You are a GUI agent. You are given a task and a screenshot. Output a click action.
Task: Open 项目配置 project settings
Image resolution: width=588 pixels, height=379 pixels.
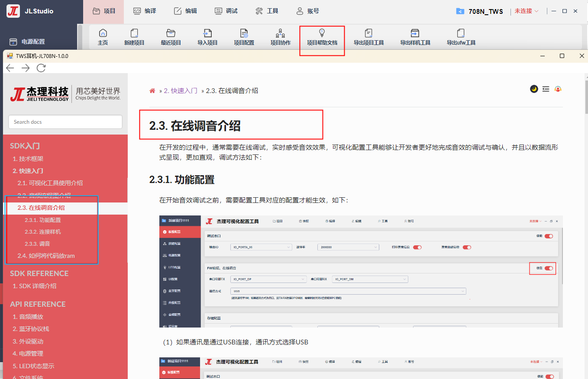244,37
